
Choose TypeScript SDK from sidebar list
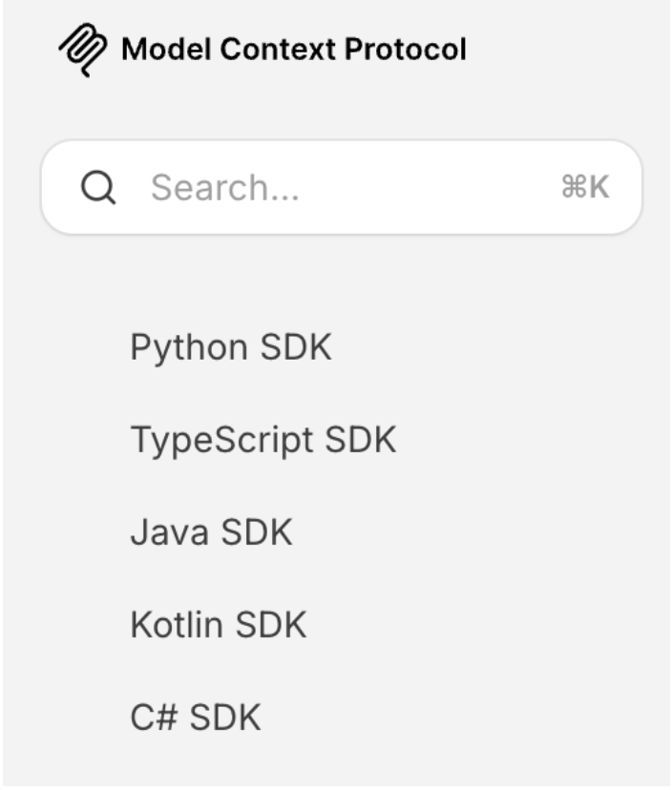pyautogui.click(x=262, y=440)
